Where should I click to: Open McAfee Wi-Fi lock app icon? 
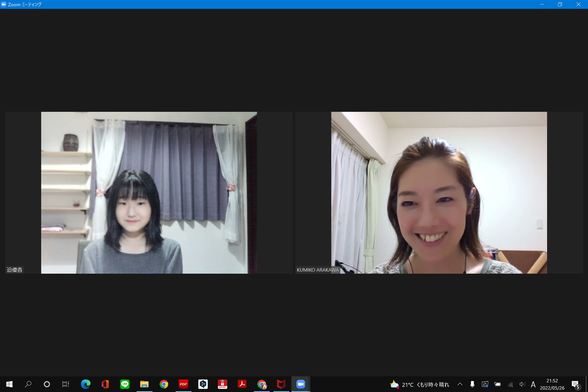[222, 384]
